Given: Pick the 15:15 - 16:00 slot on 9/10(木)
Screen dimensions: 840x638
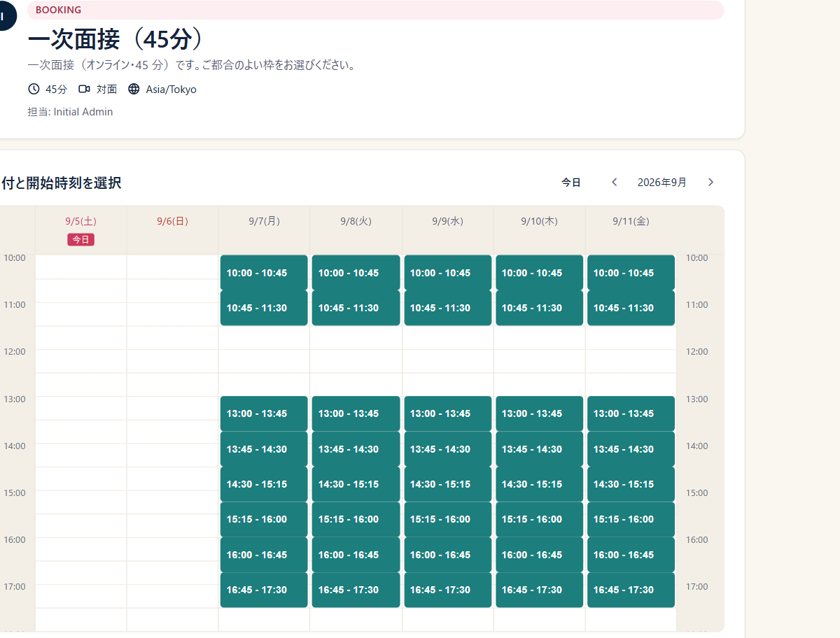Looking at the screenshot, I should pyautogui.click(x=540, y=519).
